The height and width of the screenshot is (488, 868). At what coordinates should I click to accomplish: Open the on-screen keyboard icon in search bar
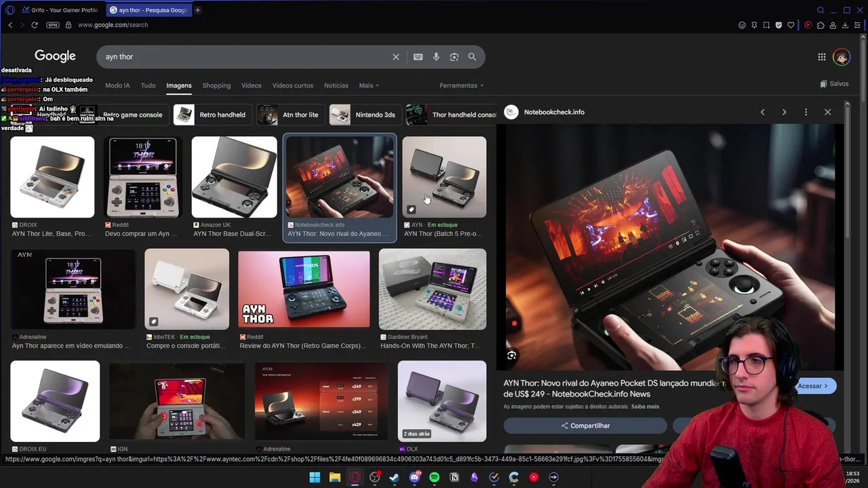418,57
